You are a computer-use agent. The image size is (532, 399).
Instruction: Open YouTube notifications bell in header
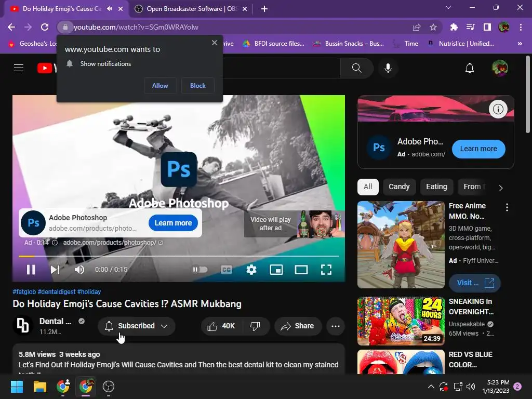[470, 68]
